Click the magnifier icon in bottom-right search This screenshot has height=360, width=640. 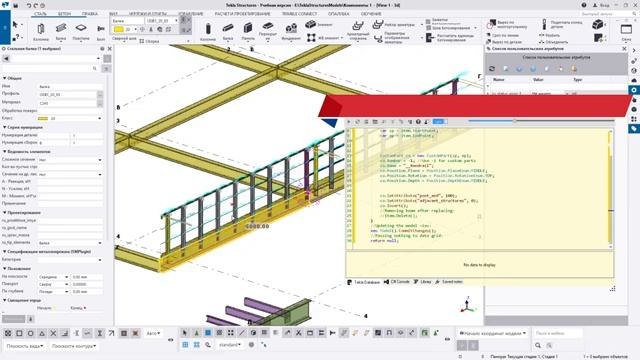pyautogui.click(x=538, y=345)
